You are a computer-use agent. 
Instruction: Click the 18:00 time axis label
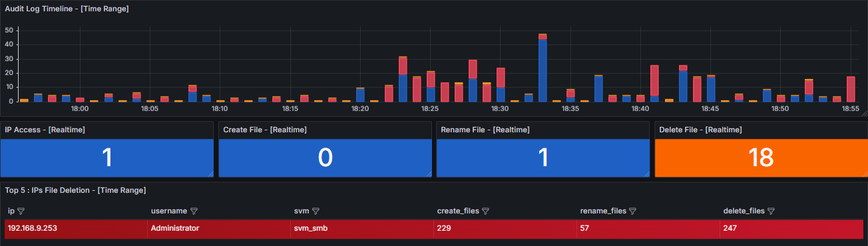pos(80,108)
